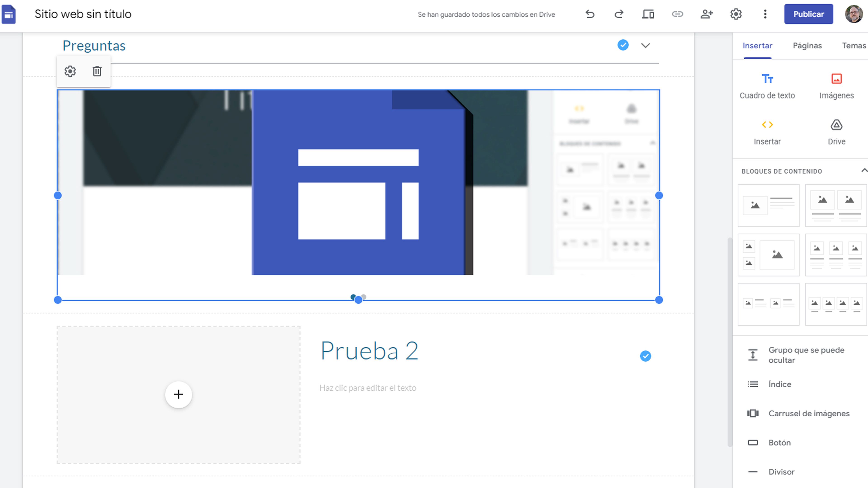The width and height of the screenshot is (868, 488).
Task: Select the last carousel slide indicator dot
Action: pyautogui.click(x=364, y=297)
